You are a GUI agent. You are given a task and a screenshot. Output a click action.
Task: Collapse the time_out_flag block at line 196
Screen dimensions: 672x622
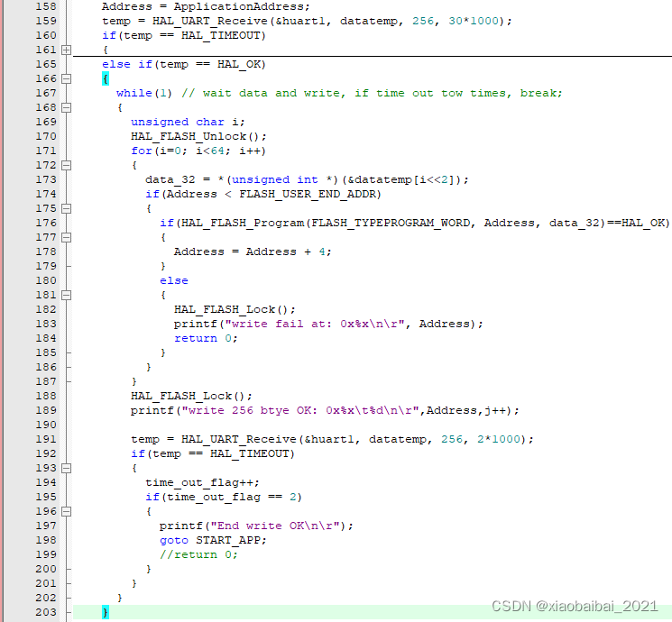click(x=66, y=511)
